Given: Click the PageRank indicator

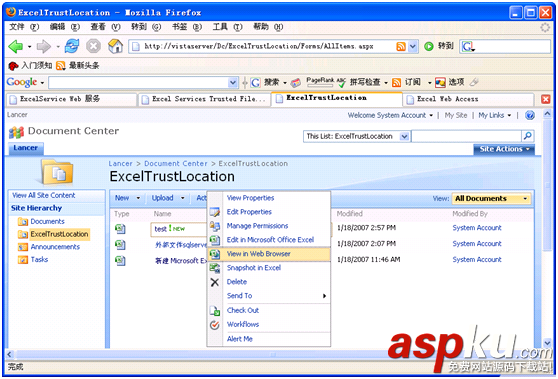Looking at the screenshot, I should pos(320,82).
